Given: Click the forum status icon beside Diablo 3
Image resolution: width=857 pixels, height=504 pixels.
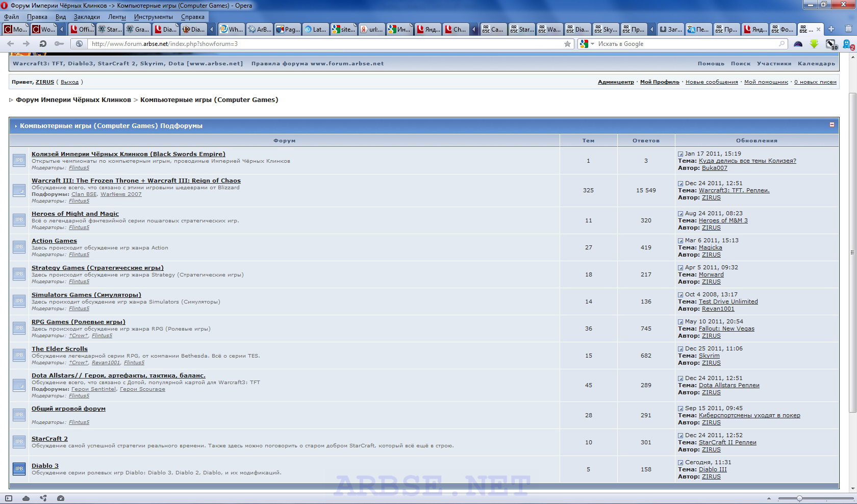Looking at the screenshot, I should pos(19,468).
